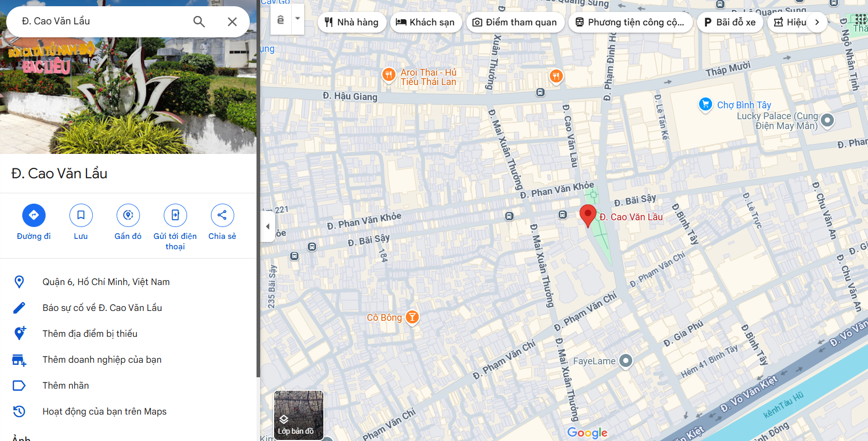Show more filter chips with the arrow
Screen dimensions: 868x441
817,22
